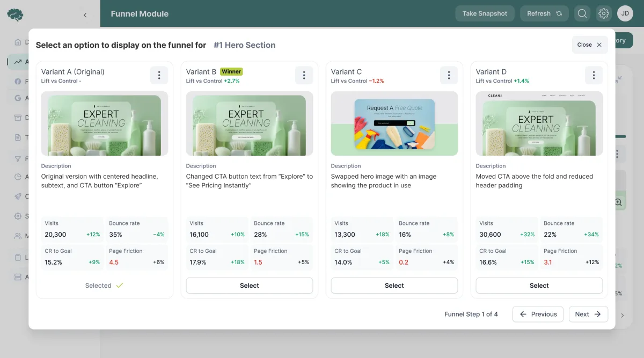Open the server stack sidebar icon
The width and height of the screenshot is (644, 358).
point(18,277)
